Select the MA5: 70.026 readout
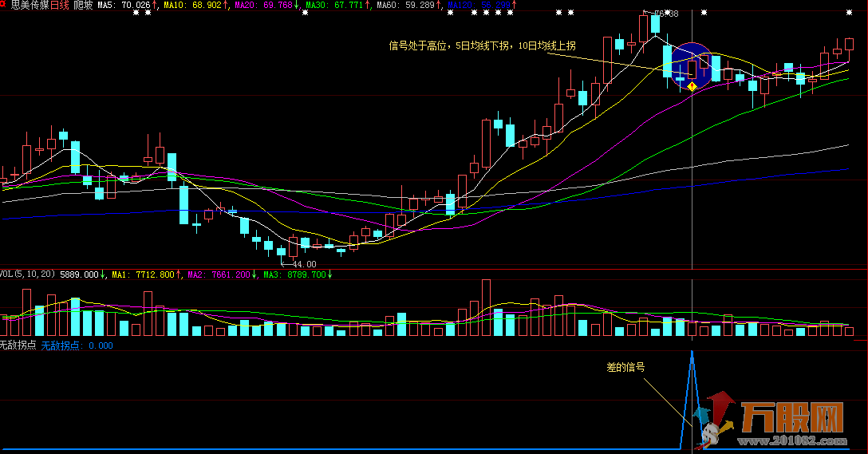This screenshot has width=868, height=454. coord(128,5)
